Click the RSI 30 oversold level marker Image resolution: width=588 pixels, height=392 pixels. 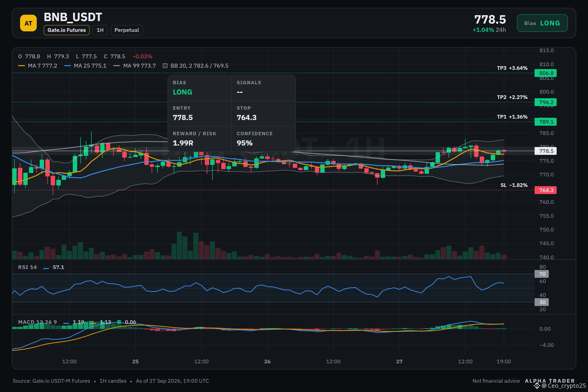pos(541,302)
